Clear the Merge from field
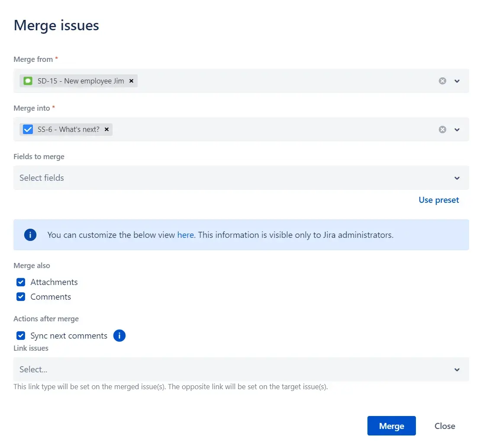Viewport: 483px width, 448px height. pyautogui.click(x=442, y=81)
